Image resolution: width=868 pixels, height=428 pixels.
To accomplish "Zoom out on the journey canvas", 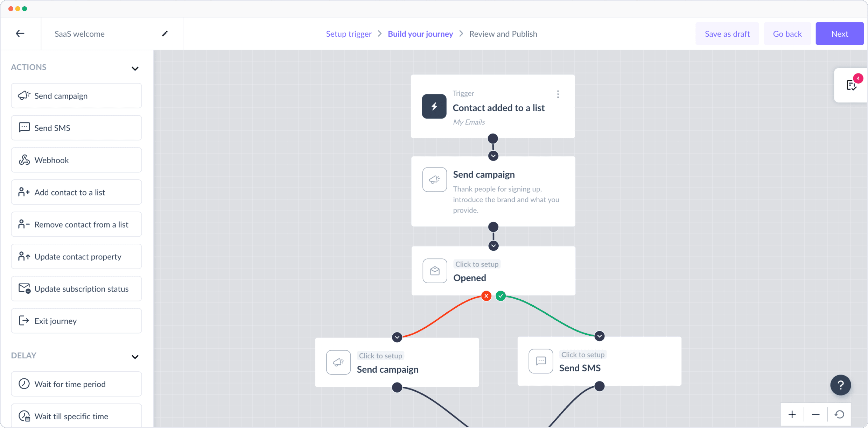I will coord(815,414).
